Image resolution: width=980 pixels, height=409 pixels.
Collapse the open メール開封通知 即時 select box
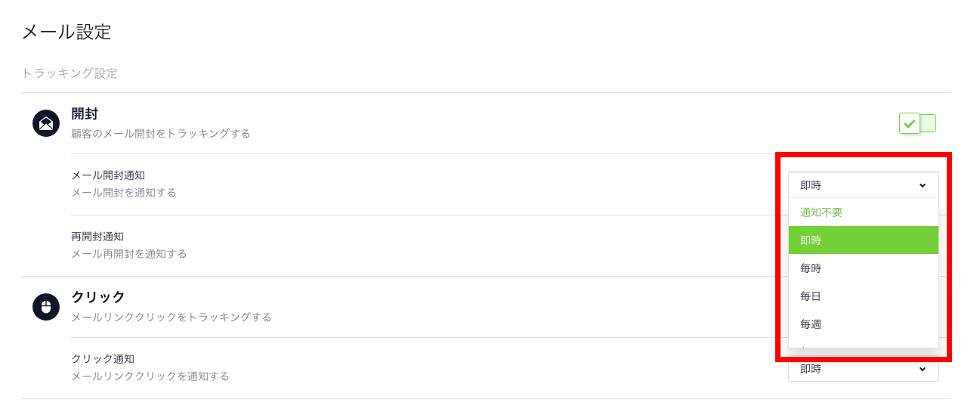tap(864, 185)
